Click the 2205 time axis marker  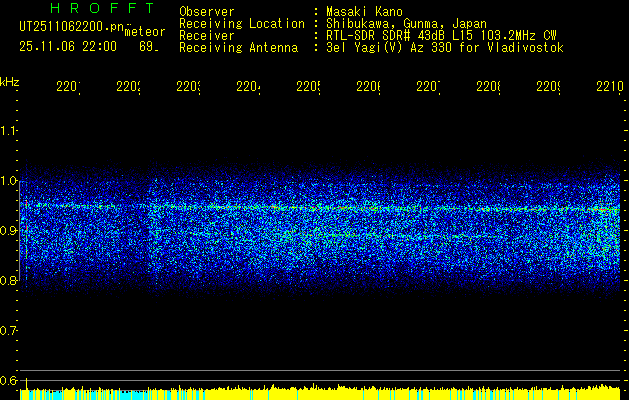(x=308, y=87)
